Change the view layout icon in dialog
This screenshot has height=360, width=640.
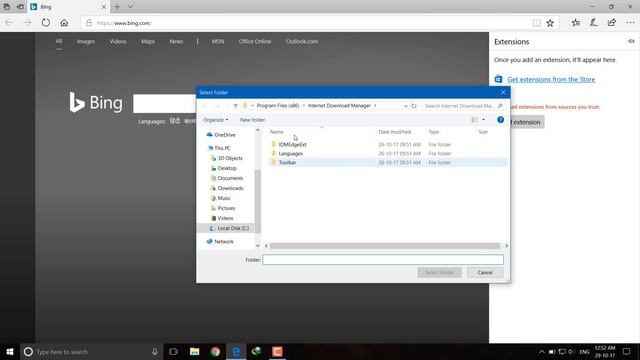pos(474,120)
